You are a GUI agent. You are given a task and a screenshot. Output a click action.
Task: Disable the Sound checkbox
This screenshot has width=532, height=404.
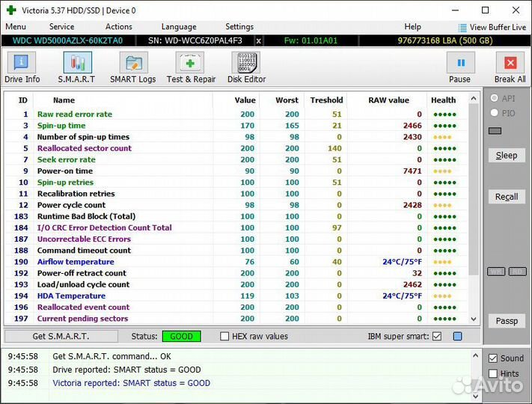pos(493,358)
